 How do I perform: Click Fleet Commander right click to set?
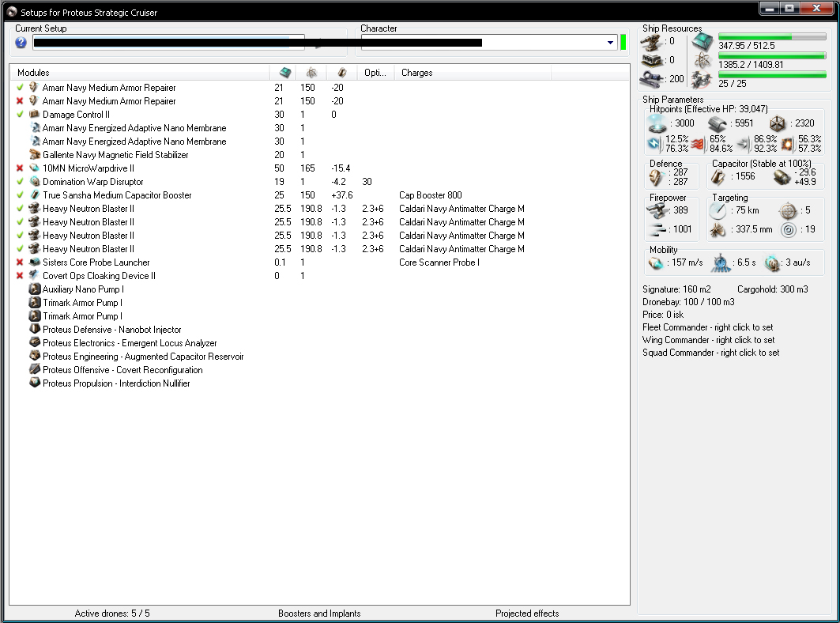[708, 327]
